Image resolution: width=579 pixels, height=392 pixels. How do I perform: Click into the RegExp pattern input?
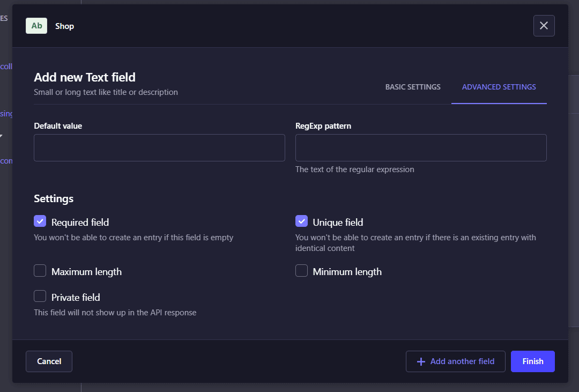pyautogui.click(x=421, y=148)
